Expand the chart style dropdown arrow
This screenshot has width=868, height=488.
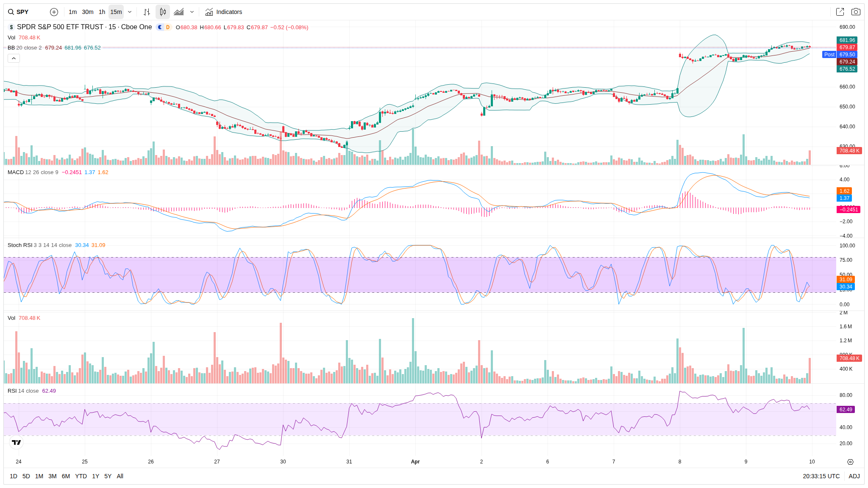pyautogui.click(x=192, y=12)
